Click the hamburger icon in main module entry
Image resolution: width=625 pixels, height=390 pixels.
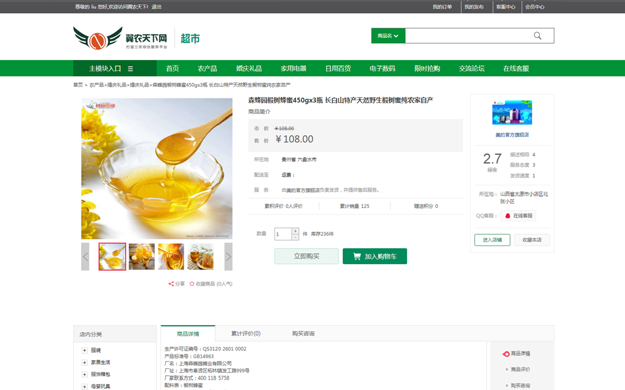(130, 69)
